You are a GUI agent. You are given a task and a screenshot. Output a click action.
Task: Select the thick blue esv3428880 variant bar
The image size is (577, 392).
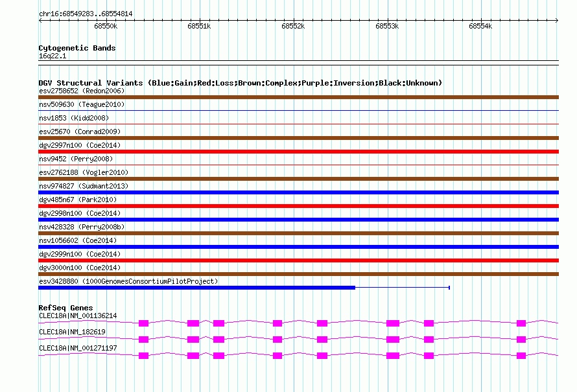tap(197, 288)
